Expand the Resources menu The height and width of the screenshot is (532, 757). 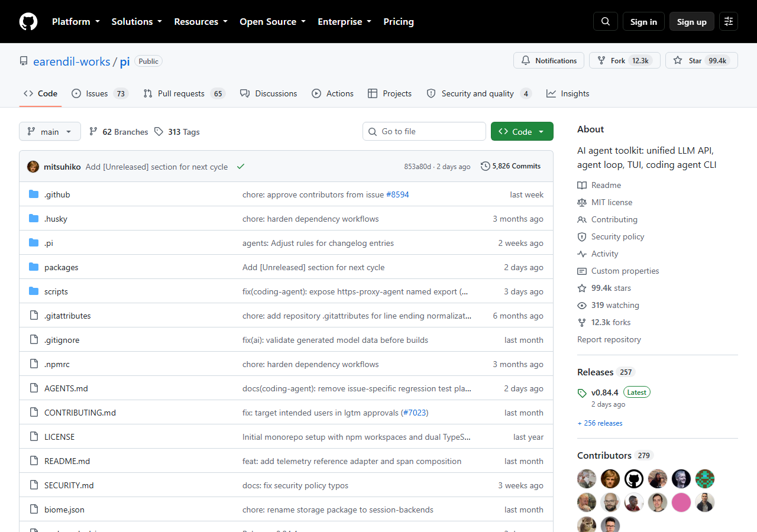[200, 22]
